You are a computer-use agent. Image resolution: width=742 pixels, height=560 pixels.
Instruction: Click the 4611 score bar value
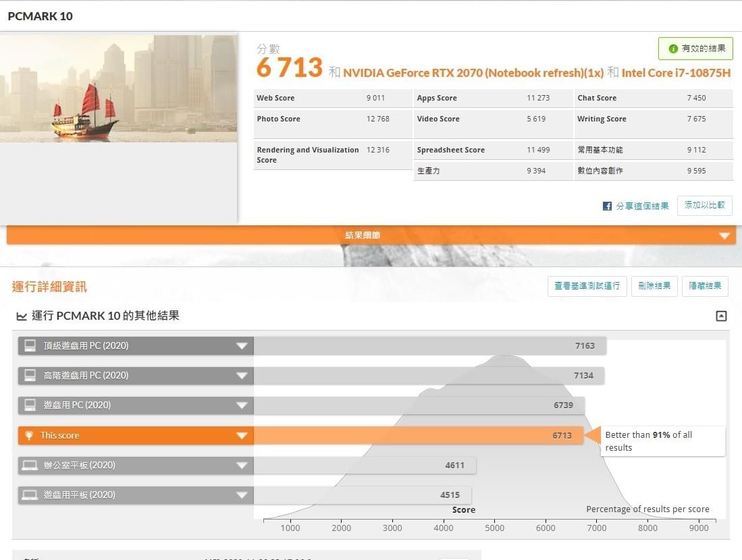coord(455,466)
